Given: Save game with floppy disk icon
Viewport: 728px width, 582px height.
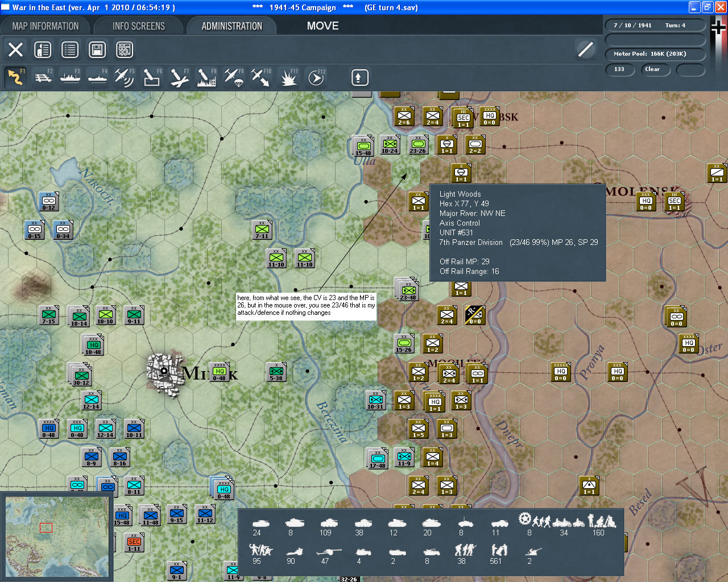Looking at the screenshot, I should click(x=97, y=50).
